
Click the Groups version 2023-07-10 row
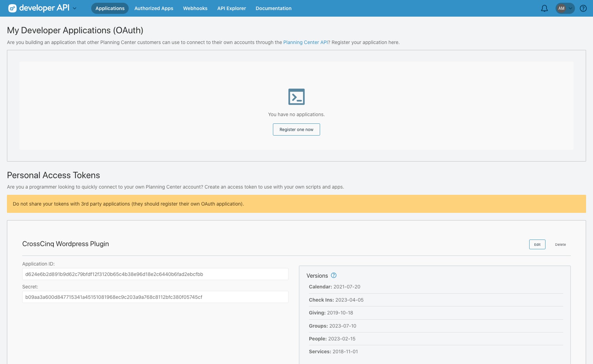coord(436,326)
